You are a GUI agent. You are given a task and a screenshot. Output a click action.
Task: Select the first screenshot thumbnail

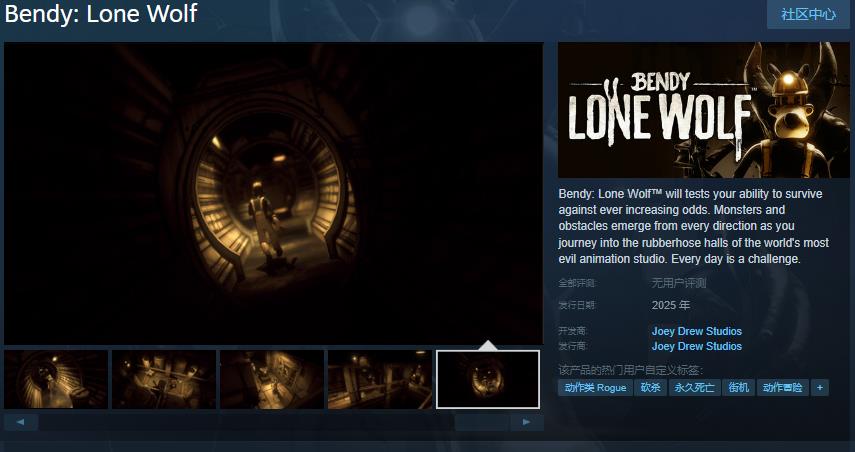56,379
